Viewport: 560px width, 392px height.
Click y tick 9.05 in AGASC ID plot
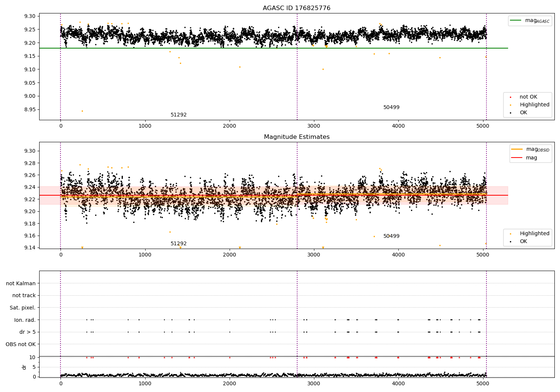29,83
